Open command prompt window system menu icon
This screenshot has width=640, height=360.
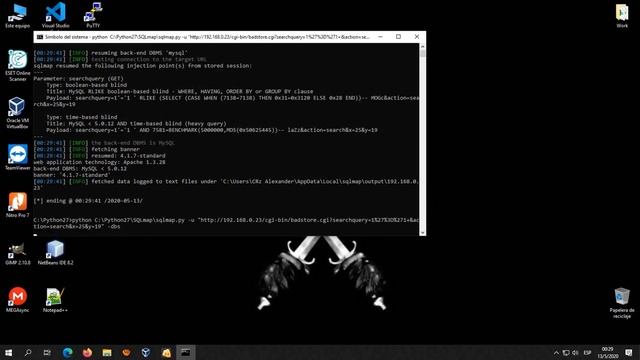pyautogui.click(x=40, y=37)
